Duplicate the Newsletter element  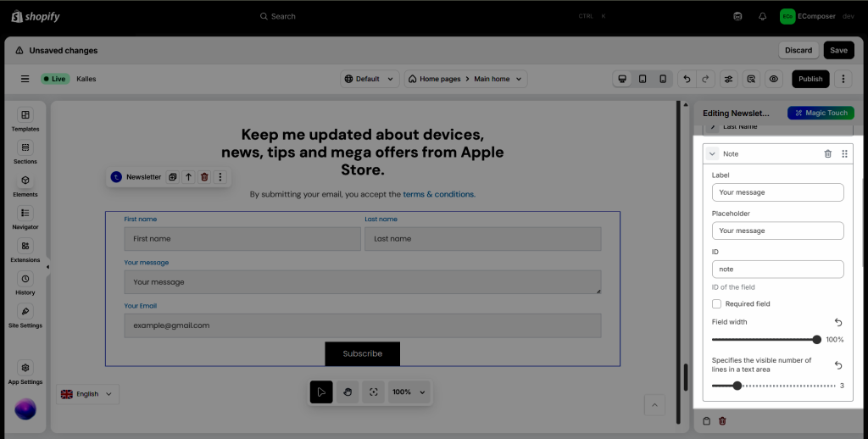coord(172,177)
